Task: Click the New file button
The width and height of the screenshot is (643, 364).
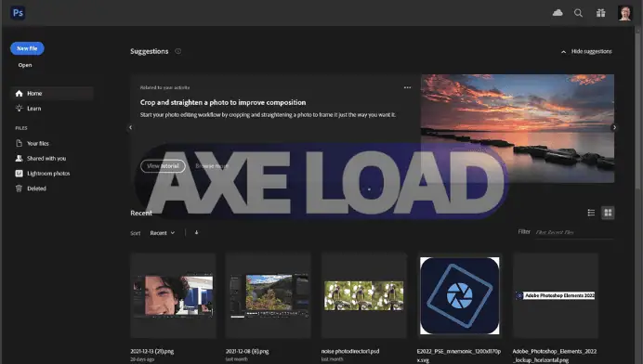Action: point(27,48)
